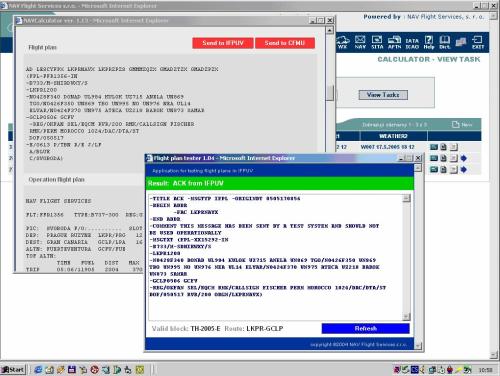Click the New document link in task list header

tap(462, 125)
